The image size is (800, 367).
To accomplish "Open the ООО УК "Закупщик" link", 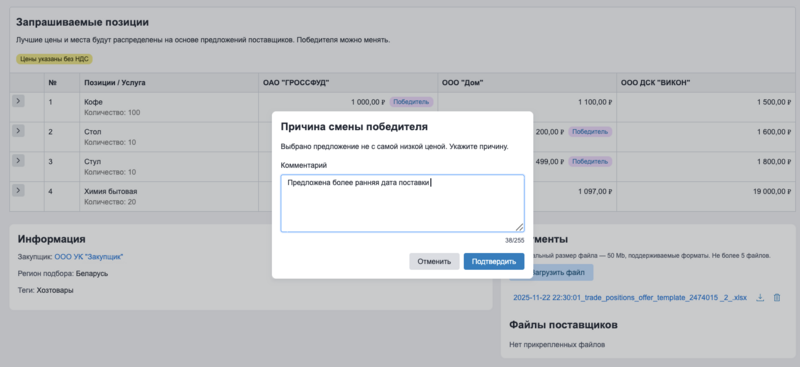I will pyautogui.click(x=89, y=257).
